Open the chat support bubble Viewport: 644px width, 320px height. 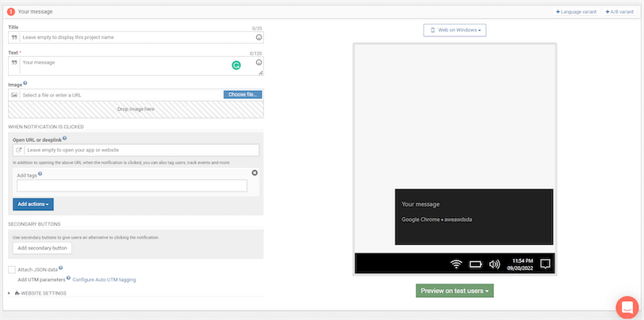[627, 307]
